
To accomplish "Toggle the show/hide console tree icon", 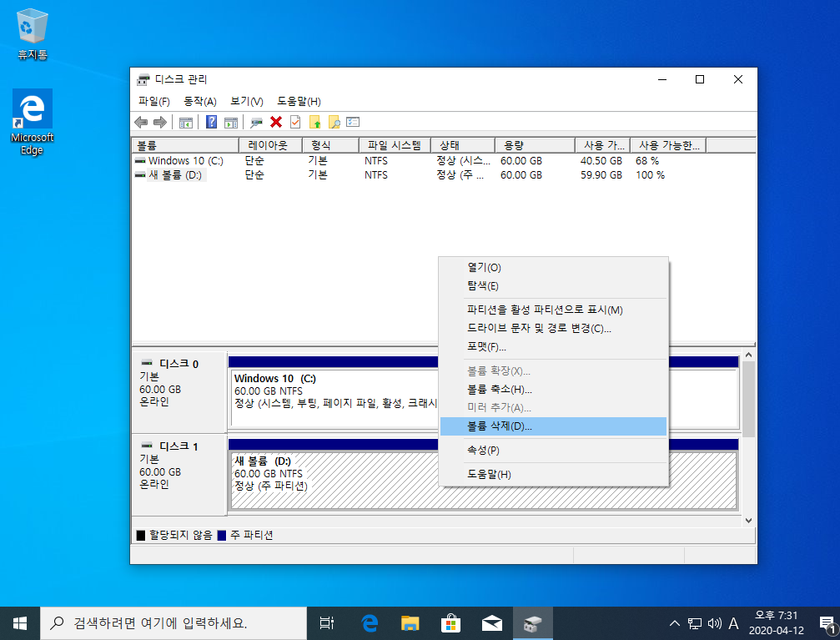I will click(186, 123).
